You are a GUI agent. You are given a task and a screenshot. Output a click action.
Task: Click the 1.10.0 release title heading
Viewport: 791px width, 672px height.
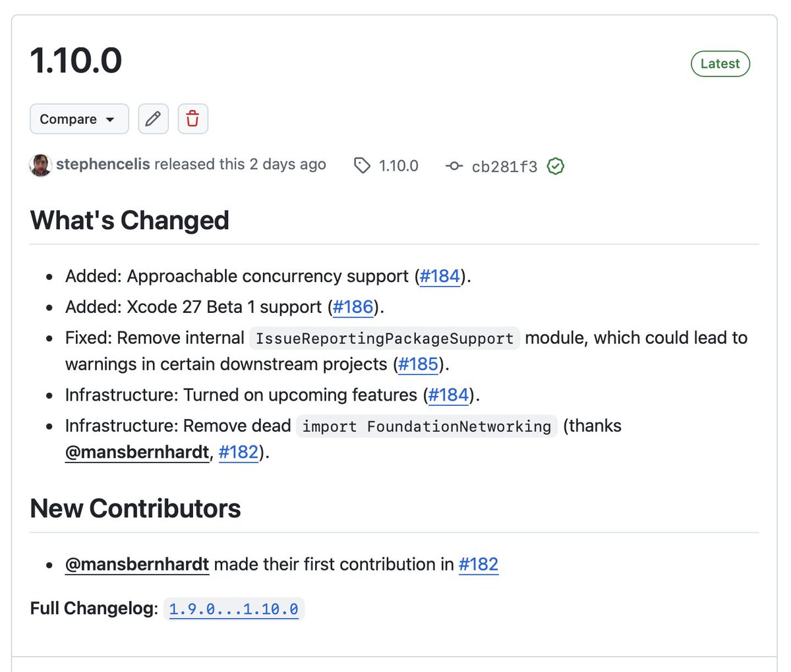click(76, 61)
